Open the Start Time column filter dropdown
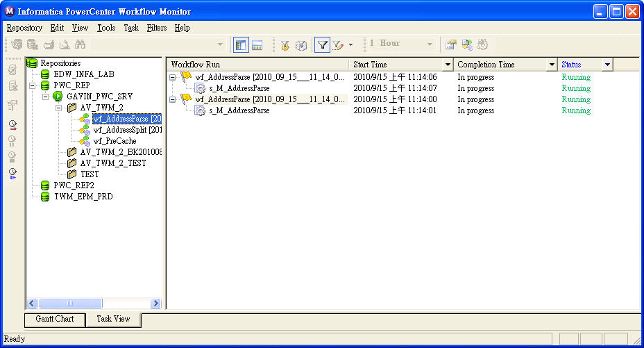This screenshot has height=348, width=644. (448, 65)
